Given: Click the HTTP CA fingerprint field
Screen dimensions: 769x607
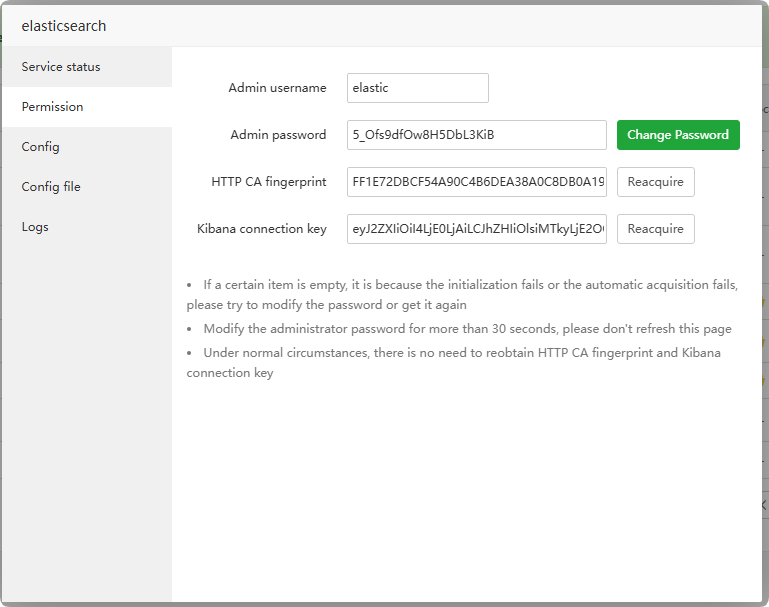Looking at the screenshot, I should tap(476, 182).
